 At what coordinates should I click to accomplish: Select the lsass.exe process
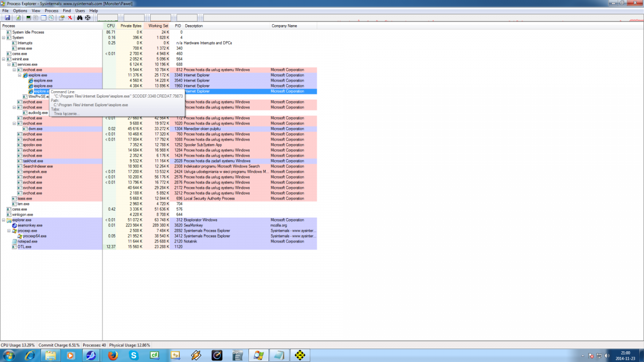[x=159, y=198]
